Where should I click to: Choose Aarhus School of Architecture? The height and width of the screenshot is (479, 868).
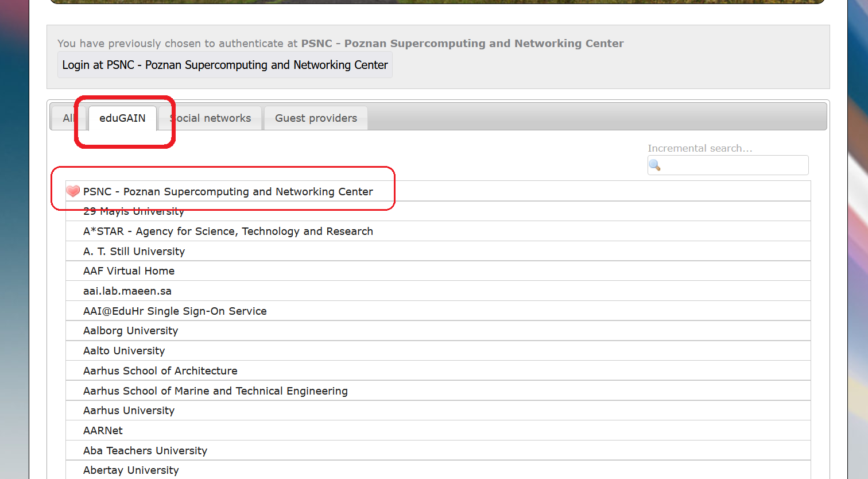438,371
